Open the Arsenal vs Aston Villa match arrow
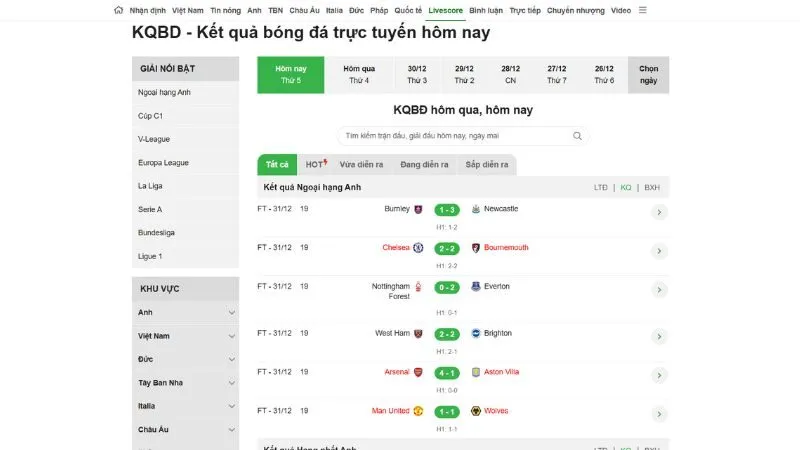800x450 pixels. pyautogui.click(x=659, y=375)
